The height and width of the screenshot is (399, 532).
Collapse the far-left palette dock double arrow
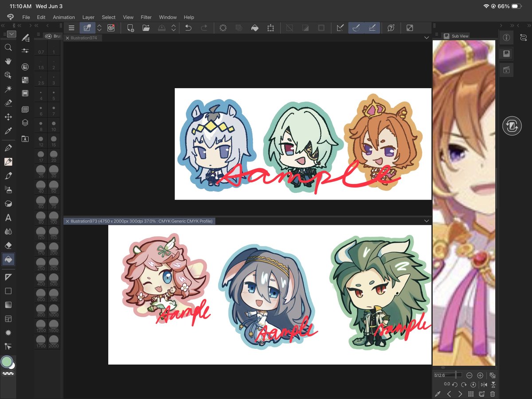pyautogui.click(x=3, y=26)
